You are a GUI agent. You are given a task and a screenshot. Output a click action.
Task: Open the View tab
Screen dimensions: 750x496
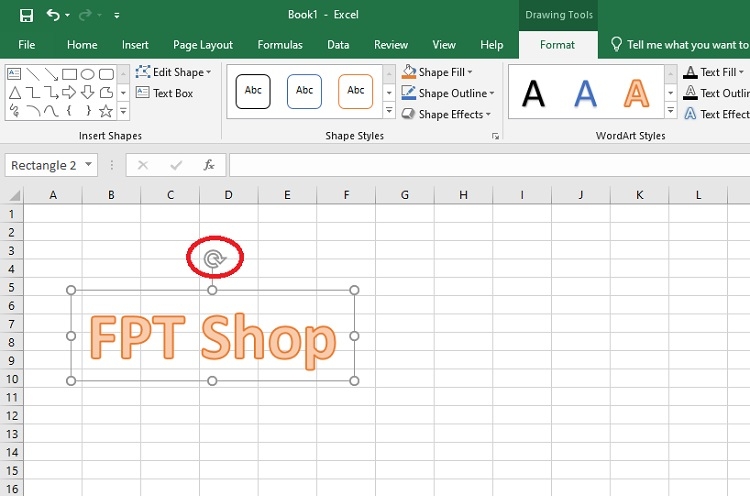444,45
